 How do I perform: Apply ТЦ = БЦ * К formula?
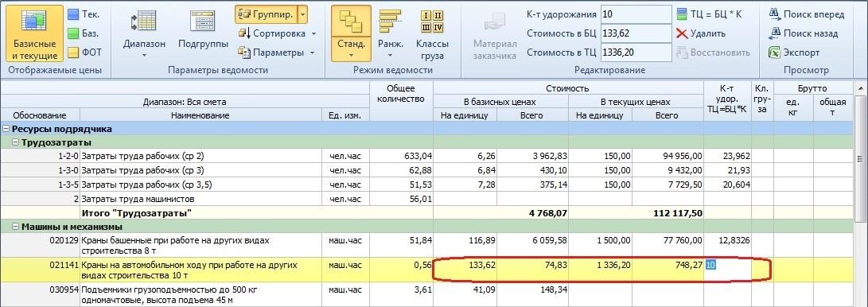(x=709, y=14)
